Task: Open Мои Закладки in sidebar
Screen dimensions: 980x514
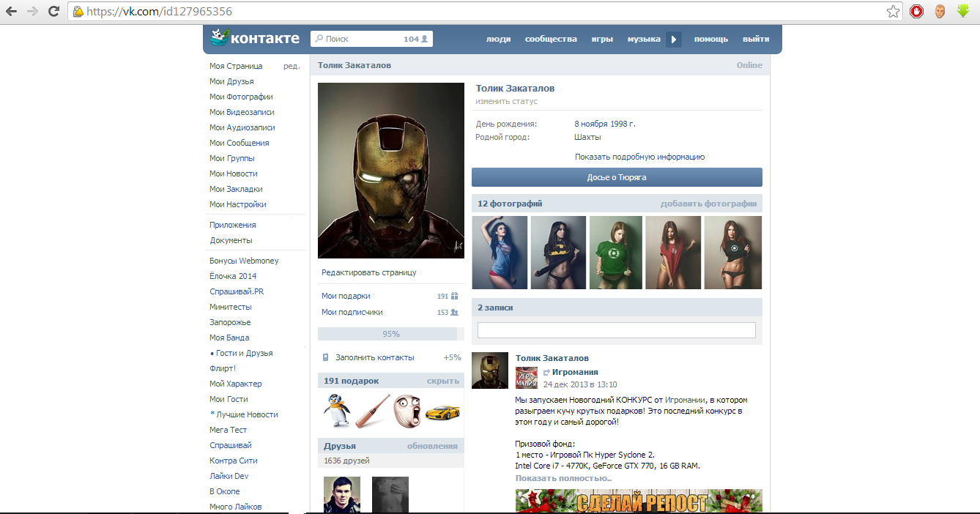Action: (x=236, y=189)
